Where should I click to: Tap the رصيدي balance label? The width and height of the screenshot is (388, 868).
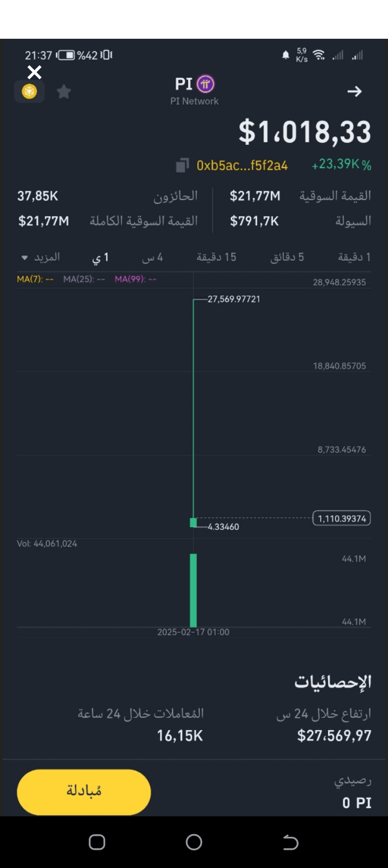pyautogui.click(x=353, y=780)
